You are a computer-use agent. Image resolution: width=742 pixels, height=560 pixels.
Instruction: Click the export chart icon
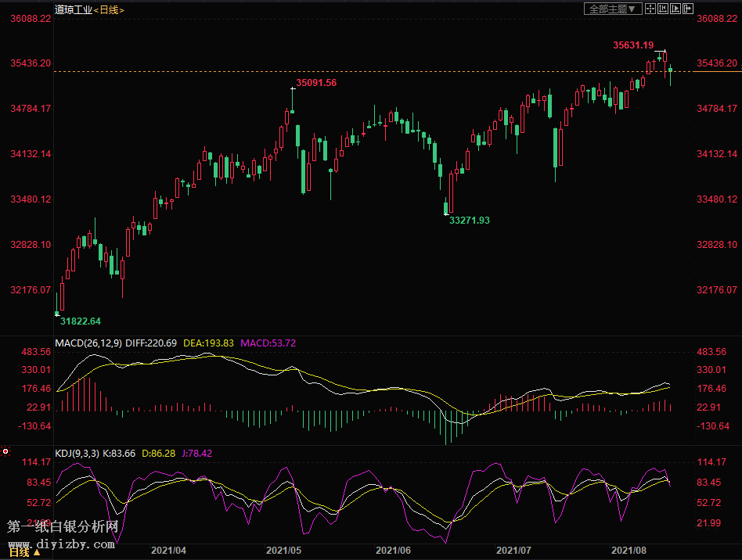(x=688, y=9)
